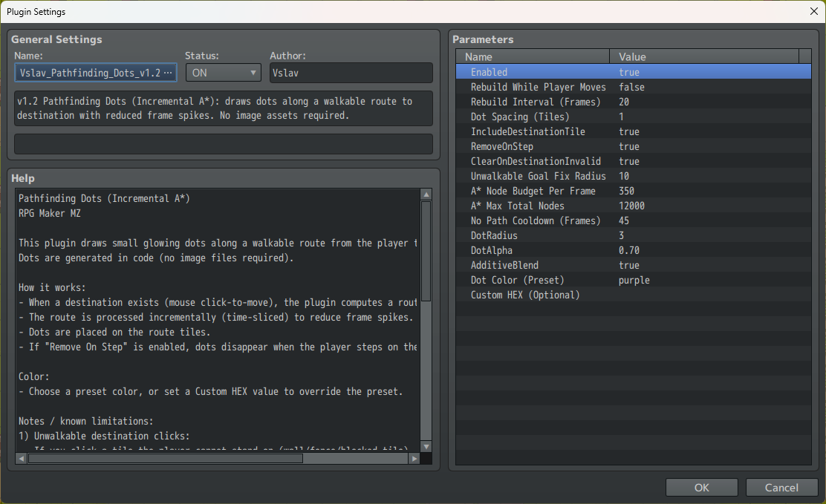Screen dimensions: 826x504
Task: Select the AdditiveBlend parameter
Action: (x=633, y=265)
